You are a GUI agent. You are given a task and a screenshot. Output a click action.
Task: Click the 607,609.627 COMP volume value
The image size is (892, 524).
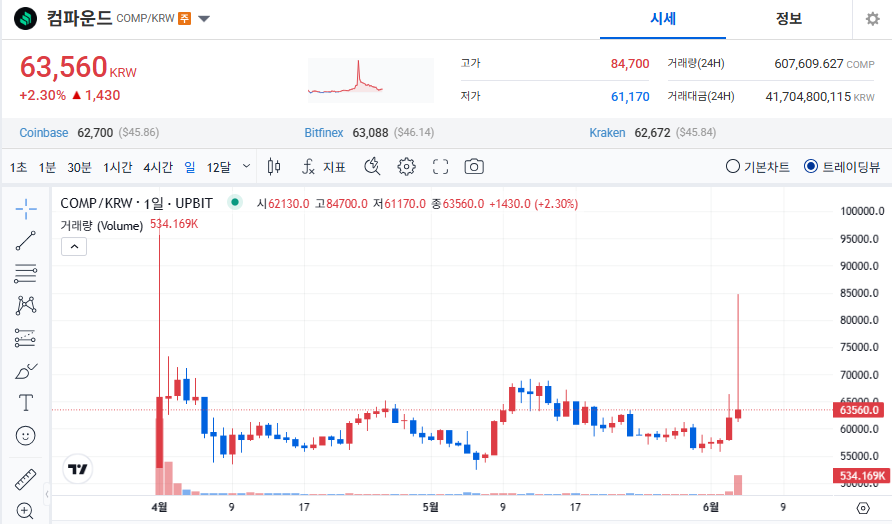tap(824, 64)
